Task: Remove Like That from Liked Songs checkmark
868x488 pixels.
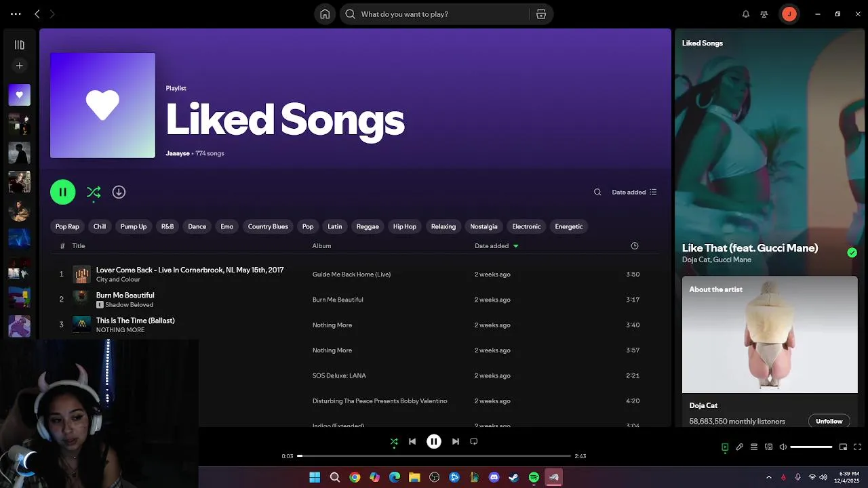Action: pyautogui.click(x=852, y=253)
